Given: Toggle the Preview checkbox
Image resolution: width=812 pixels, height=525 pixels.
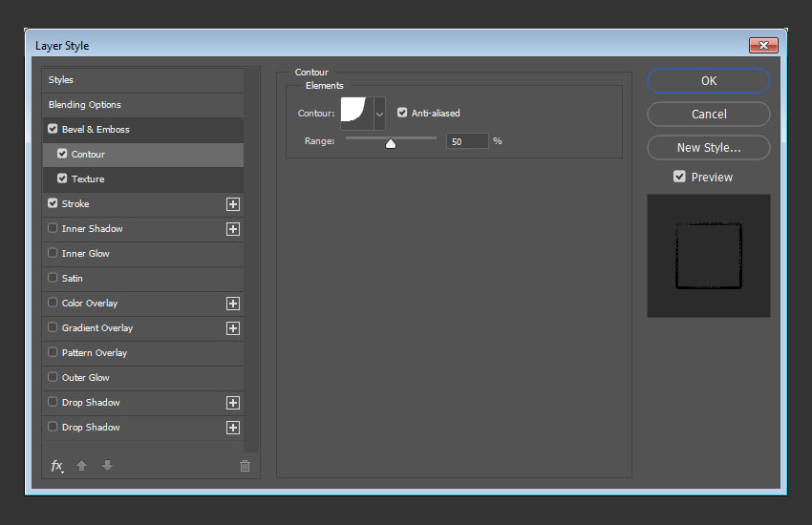Looking at the screenshot, I should pyautogui.click(x=679, y=177).
